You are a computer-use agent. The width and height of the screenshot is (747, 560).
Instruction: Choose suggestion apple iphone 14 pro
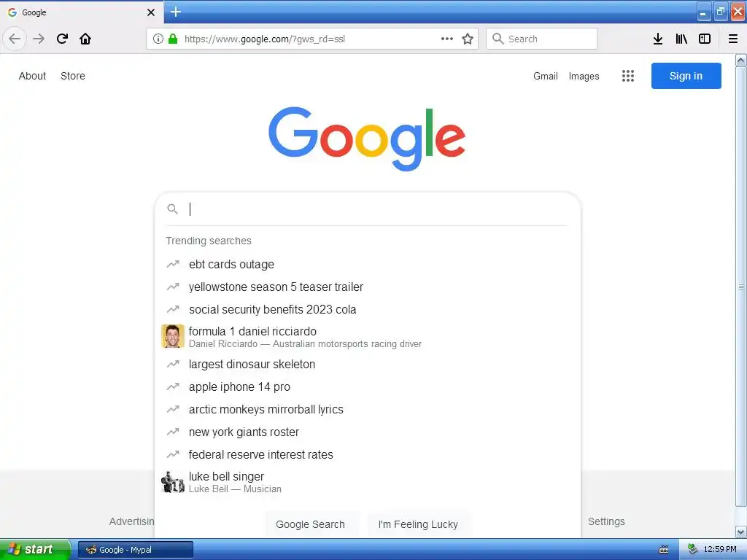click(368, 386)
